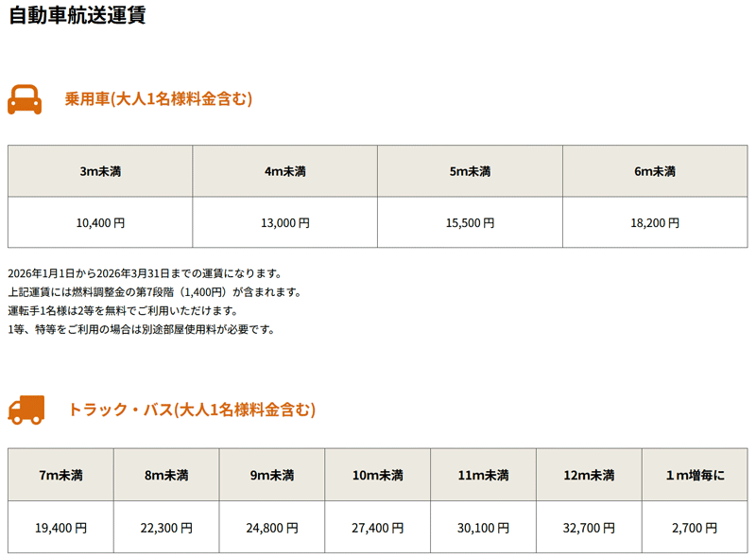Click the 22,300 円 fare cell
Screen dimensions: 756x558
pos(166,528)
